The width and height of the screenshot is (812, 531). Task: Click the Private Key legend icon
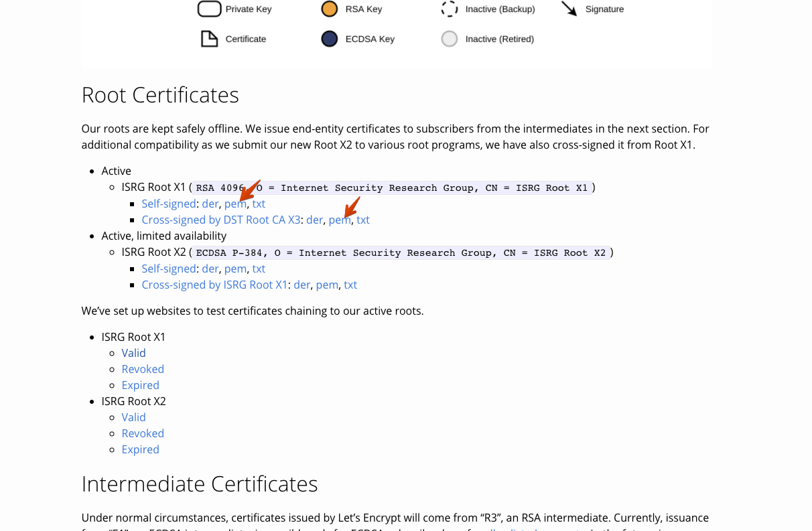coord(209,9)
